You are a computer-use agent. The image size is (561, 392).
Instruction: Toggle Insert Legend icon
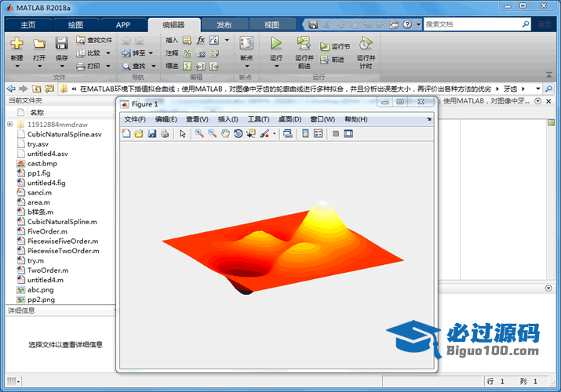pyautogui.click(x=318, y=133)
